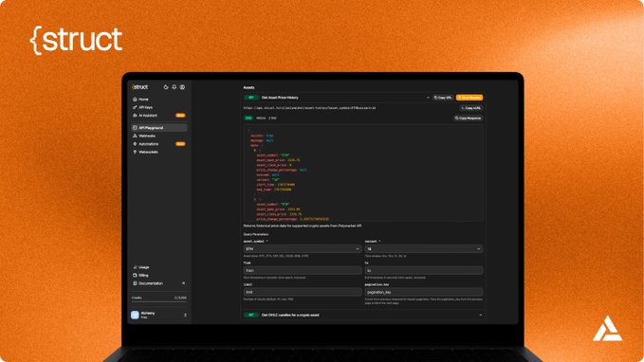The image size is (644, 362).
Task: Click the API Playground icon
Action: pyautogui.click(x=135, y=128)
